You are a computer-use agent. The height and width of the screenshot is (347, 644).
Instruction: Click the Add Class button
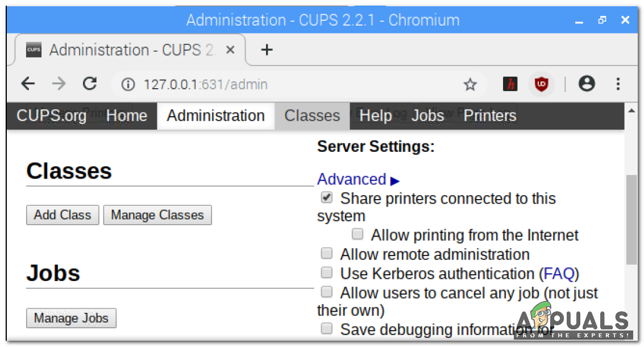[63, 215]
